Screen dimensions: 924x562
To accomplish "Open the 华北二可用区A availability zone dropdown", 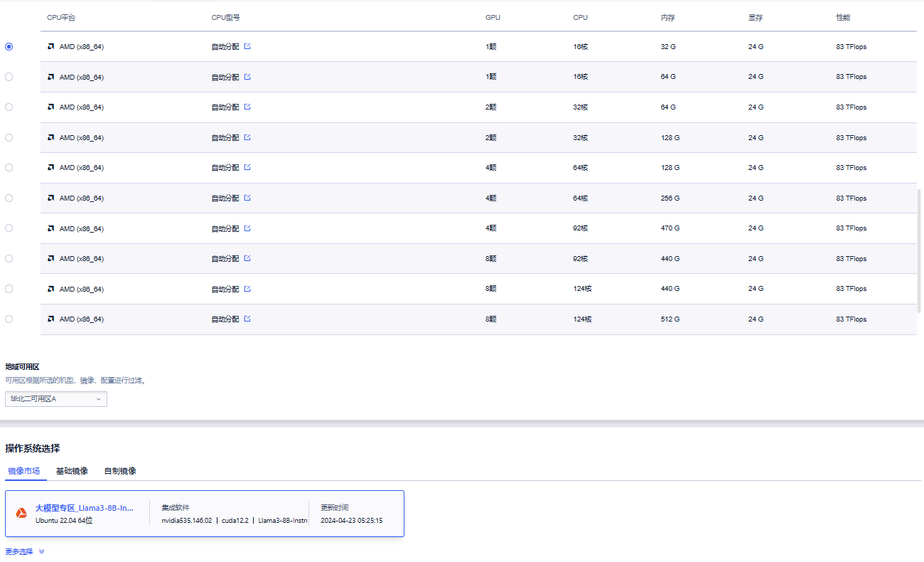I will (55, 399).
